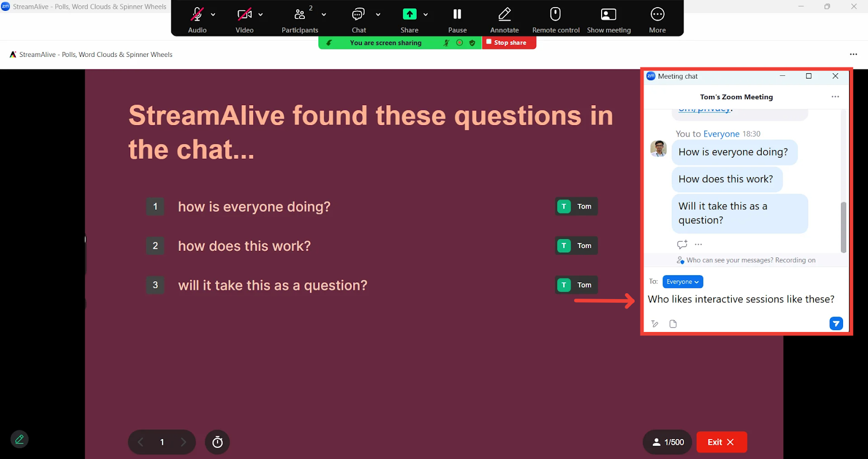Open the timer button

coord(218,442)
